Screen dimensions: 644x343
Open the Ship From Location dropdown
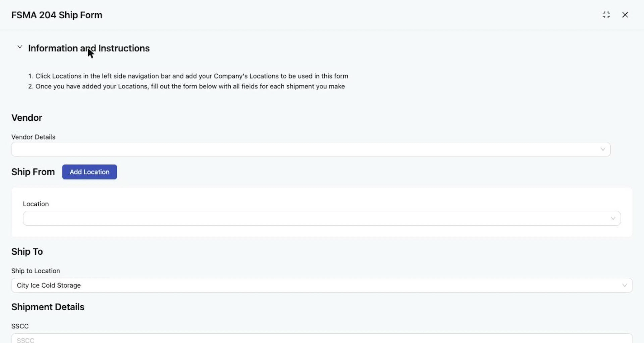322,218
